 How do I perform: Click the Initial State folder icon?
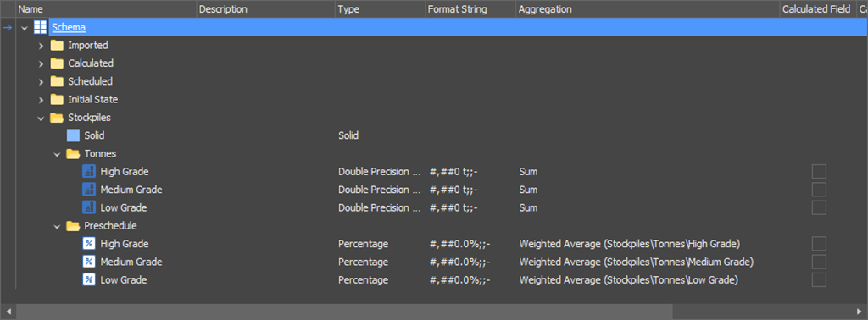pos(57,100)
